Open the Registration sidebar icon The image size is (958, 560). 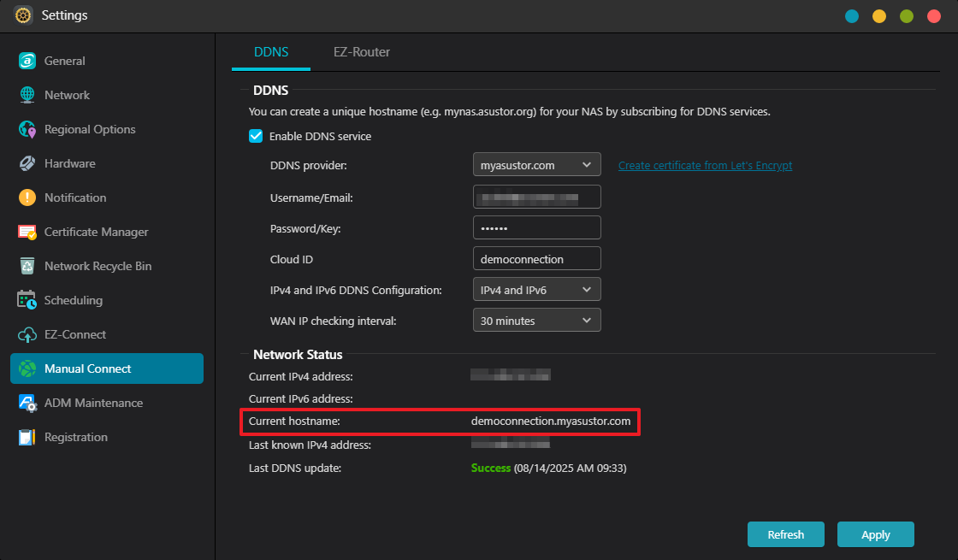pos(27,437)
